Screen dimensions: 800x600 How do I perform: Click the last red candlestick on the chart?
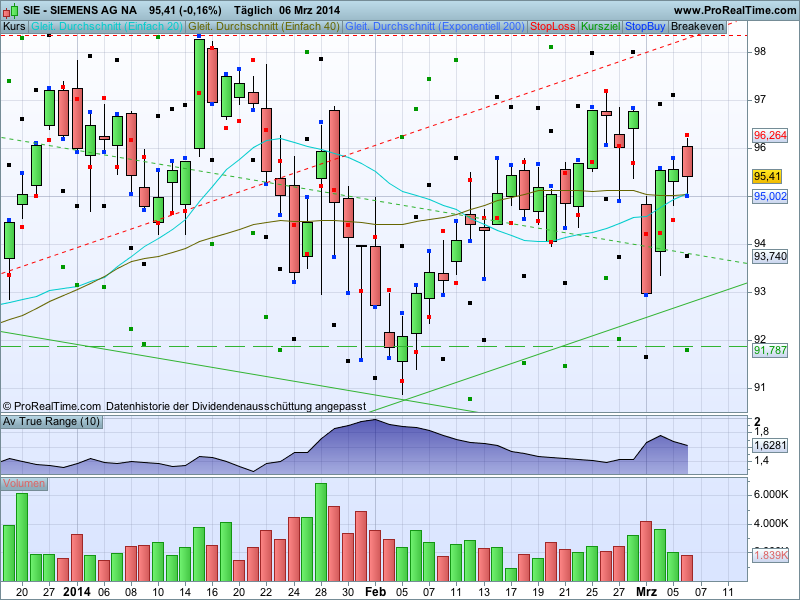point(687,161)
